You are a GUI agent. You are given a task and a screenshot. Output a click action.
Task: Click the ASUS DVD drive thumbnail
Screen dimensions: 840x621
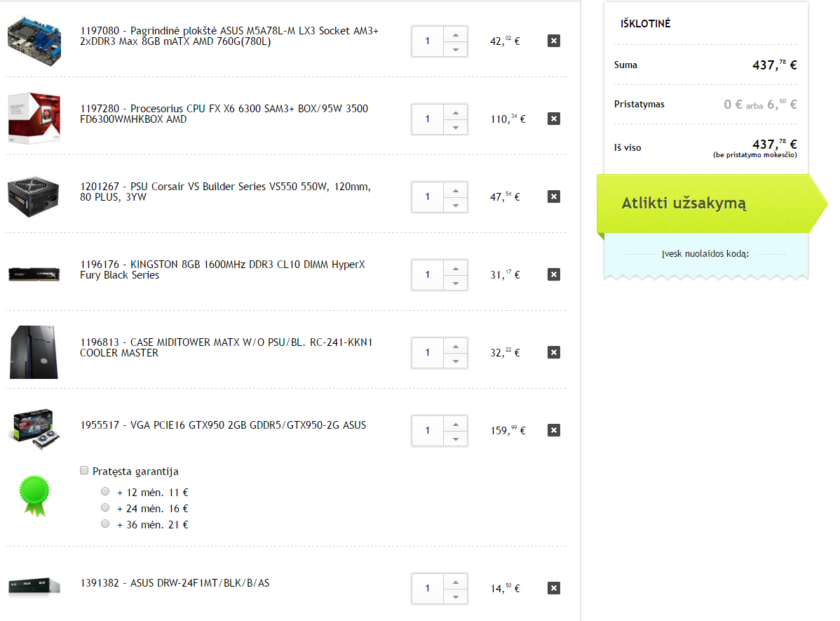pos(34,587)
